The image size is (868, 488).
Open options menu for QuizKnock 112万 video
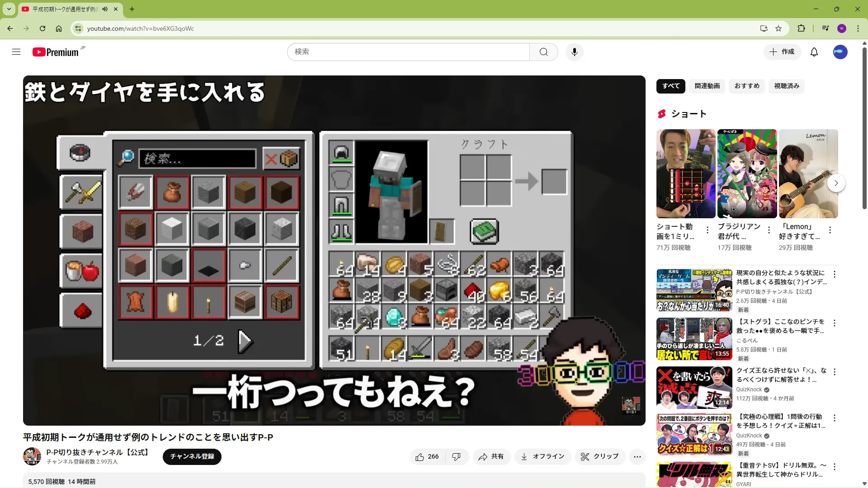pos(835,372)
